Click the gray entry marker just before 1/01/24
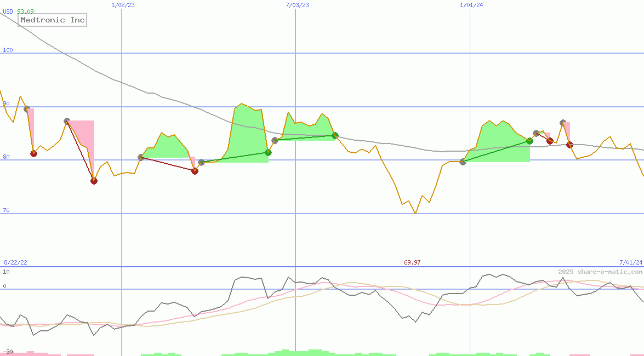This screenshot has width=644, height=356. pos(463,162)
